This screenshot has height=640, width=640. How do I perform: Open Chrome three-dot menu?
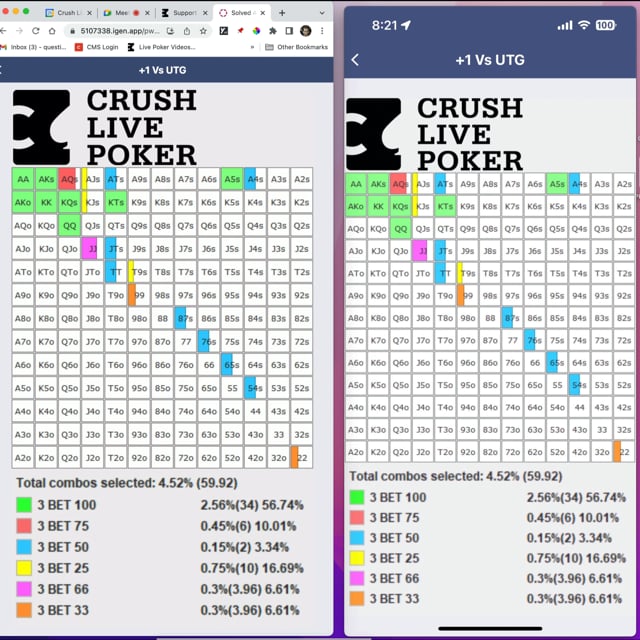(322, 31)
